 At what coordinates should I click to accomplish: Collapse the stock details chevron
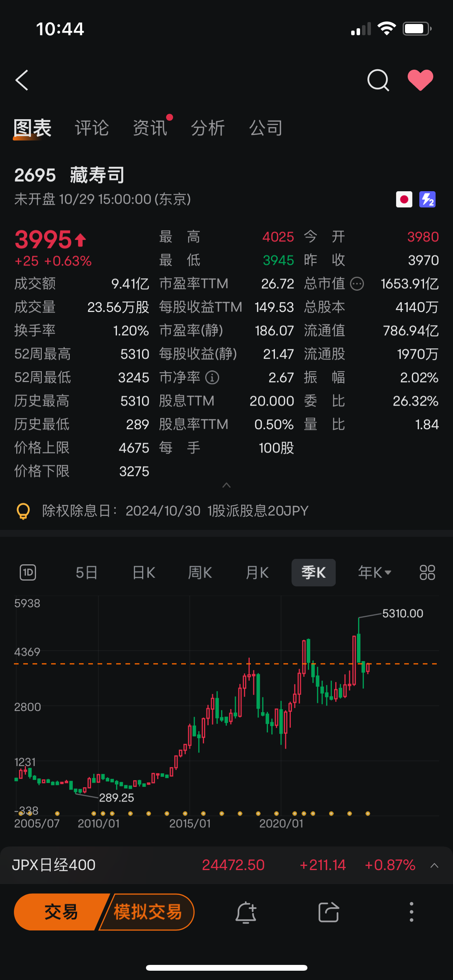coord(226,485)
